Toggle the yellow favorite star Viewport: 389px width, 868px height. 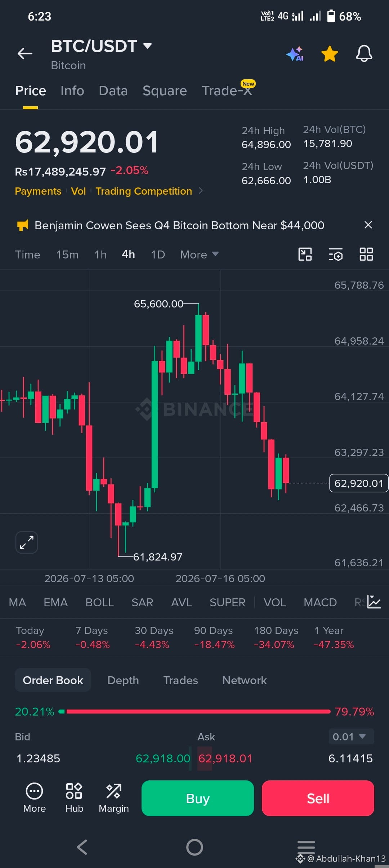click(330, 54)
